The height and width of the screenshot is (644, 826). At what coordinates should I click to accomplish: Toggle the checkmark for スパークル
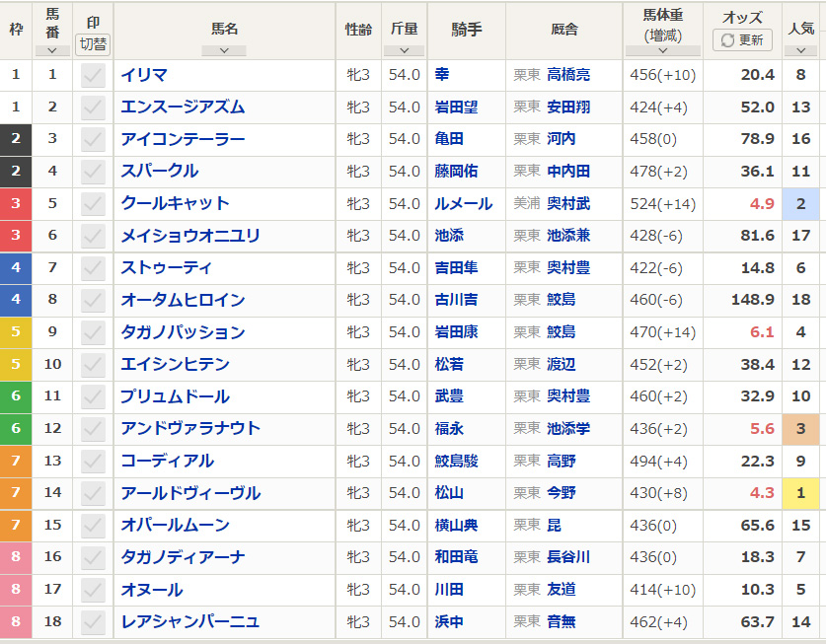point(93,172)
